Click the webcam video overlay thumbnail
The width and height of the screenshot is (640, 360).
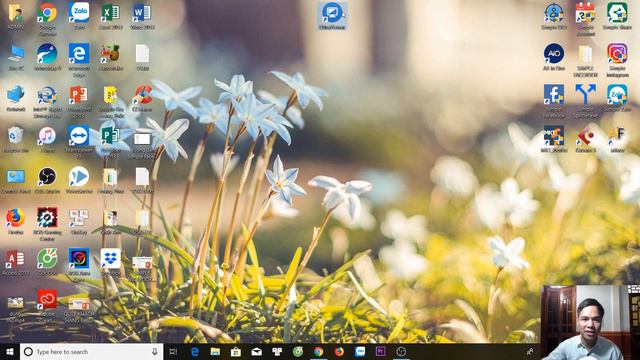tap(590, 322)
